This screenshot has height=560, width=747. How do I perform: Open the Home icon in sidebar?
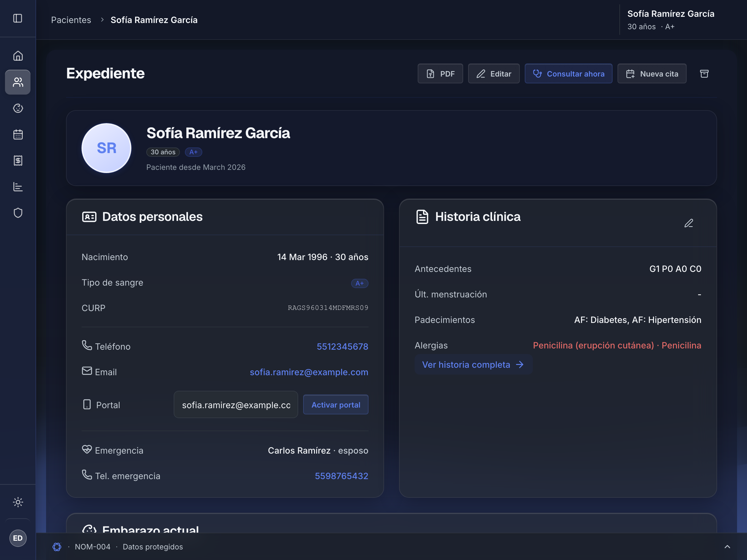18,56
